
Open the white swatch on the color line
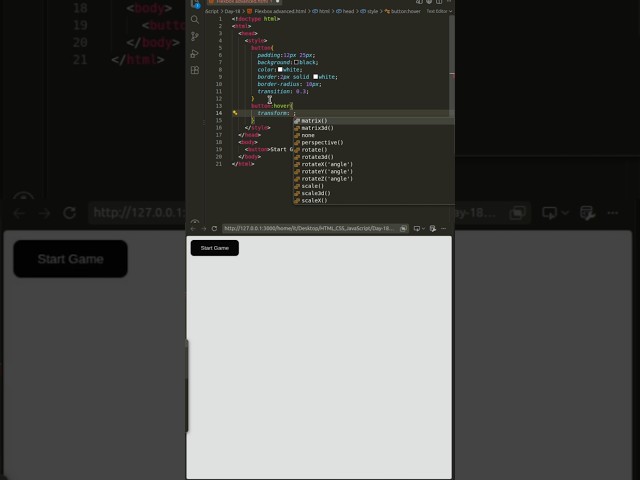[x=280, y=70]
